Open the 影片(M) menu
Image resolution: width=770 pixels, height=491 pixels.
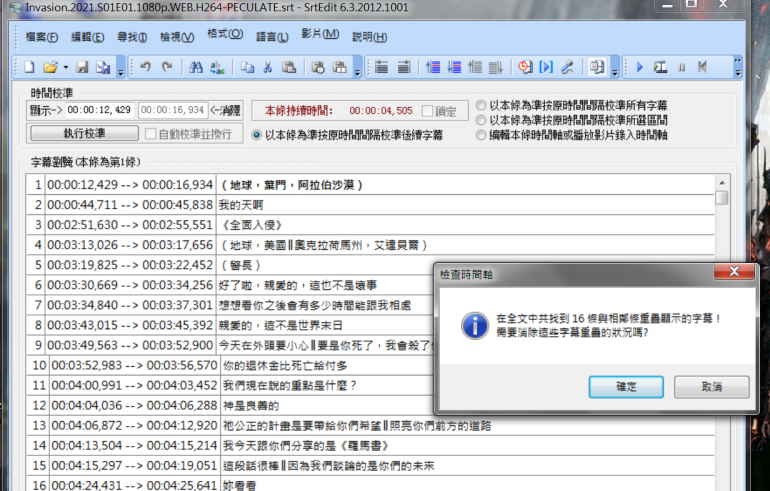tap(320, 34)
